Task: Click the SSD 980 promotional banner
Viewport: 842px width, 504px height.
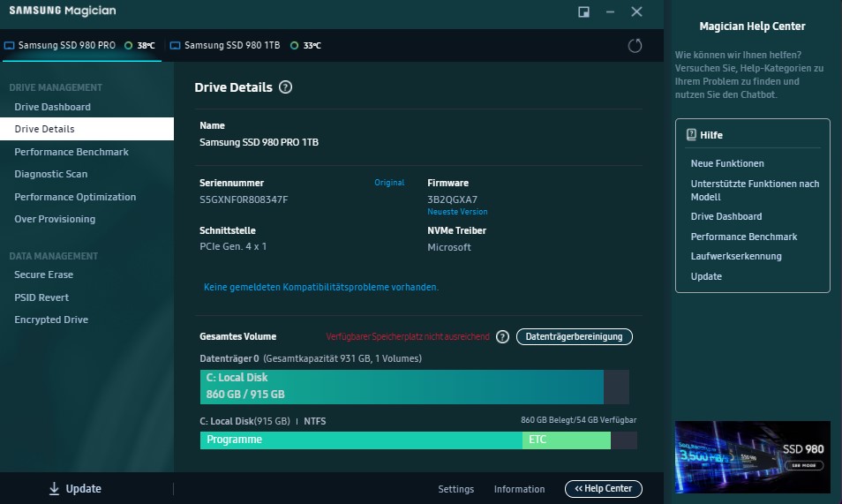Action: point(752,456)
